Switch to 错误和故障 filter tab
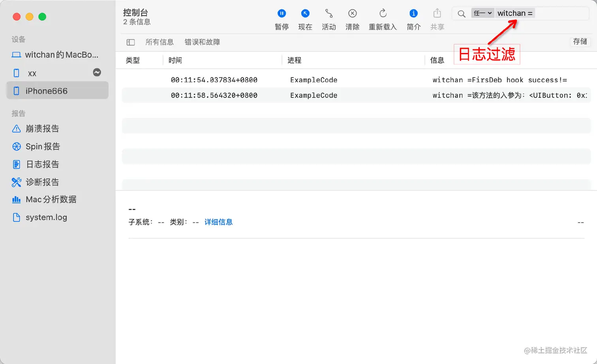 (202, 42)
